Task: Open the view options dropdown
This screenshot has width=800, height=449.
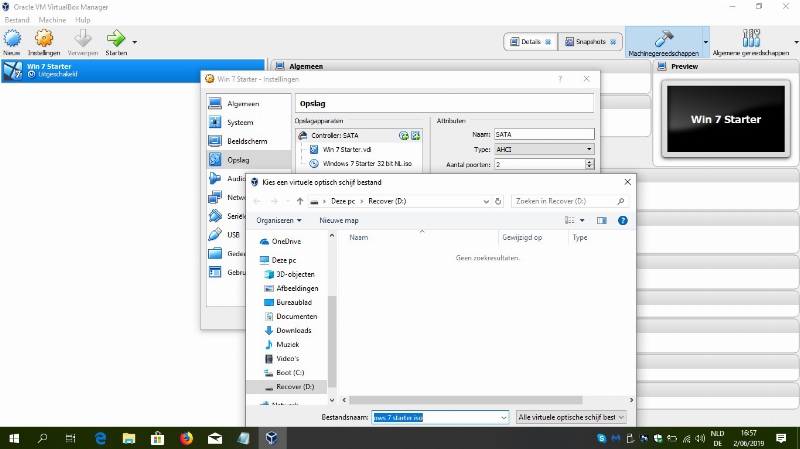Action: click(x=582, y=220)
